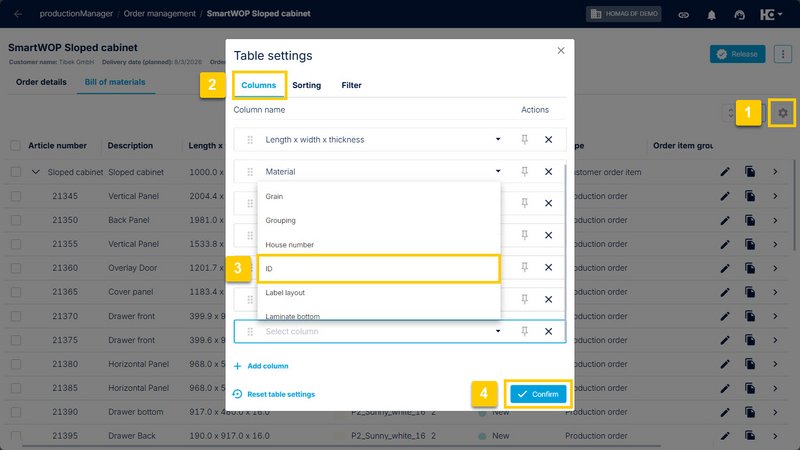Check row 21370 checkbox
This screenshot has width=800, height=450.
(x=15, y=316)
